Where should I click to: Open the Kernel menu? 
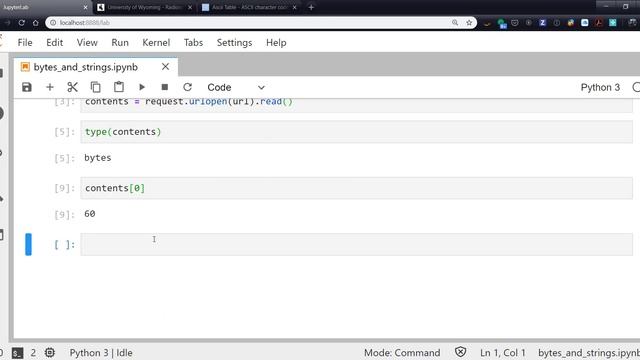click(156, 42)
